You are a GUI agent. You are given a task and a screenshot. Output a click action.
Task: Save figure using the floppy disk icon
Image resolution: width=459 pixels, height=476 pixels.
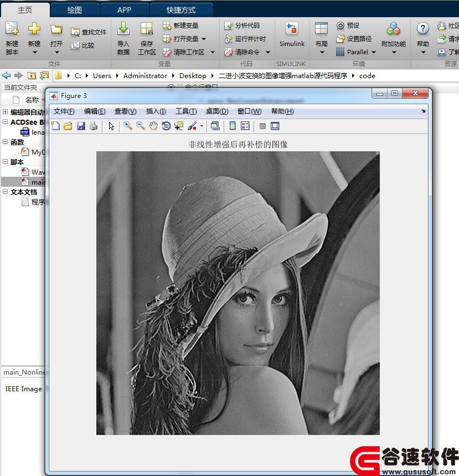coord(81,126)
